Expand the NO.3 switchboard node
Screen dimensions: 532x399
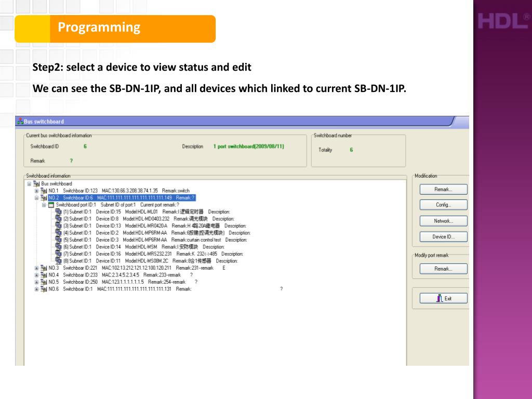click(x=37, y=268)
